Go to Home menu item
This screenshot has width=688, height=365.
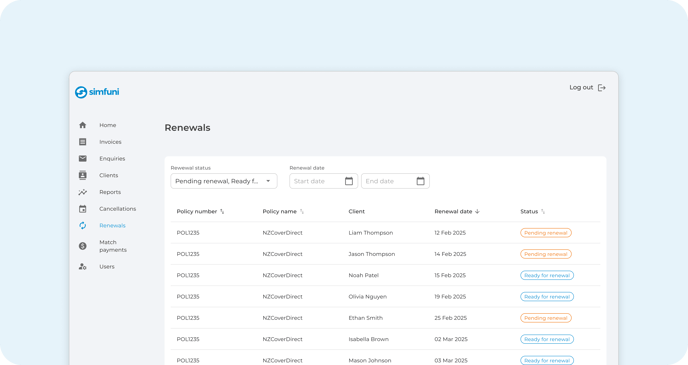tap(108, 125)
